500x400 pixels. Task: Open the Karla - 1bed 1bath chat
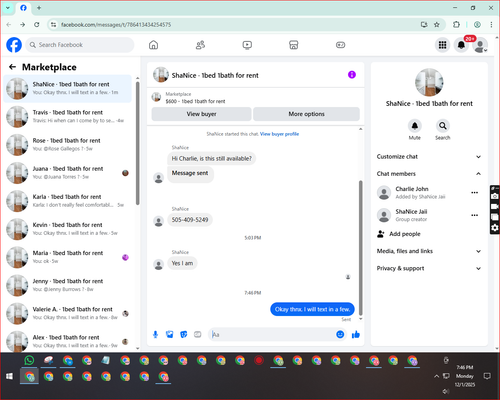point(68,201)
